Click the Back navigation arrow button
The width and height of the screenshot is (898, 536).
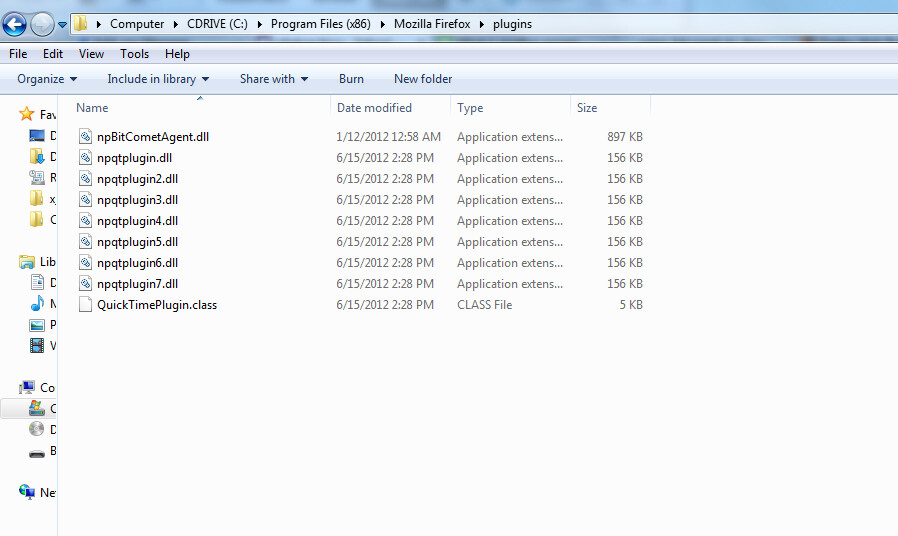click(15, 24)
